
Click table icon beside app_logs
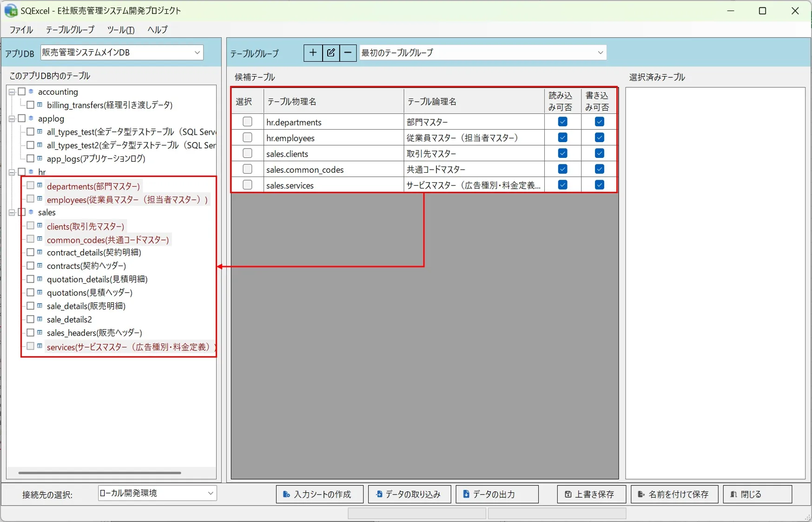(x=40, y=158)
